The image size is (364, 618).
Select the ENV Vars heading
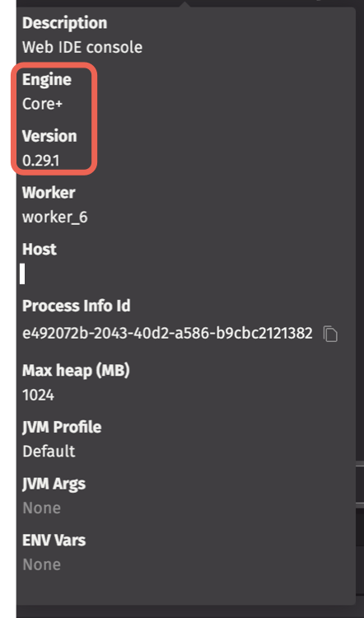coord(54,541)
